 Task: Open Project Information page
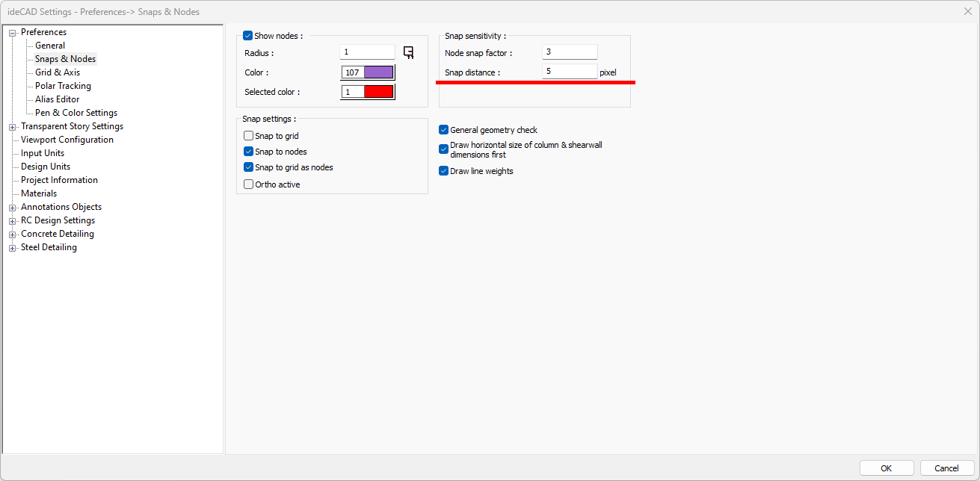59,180
